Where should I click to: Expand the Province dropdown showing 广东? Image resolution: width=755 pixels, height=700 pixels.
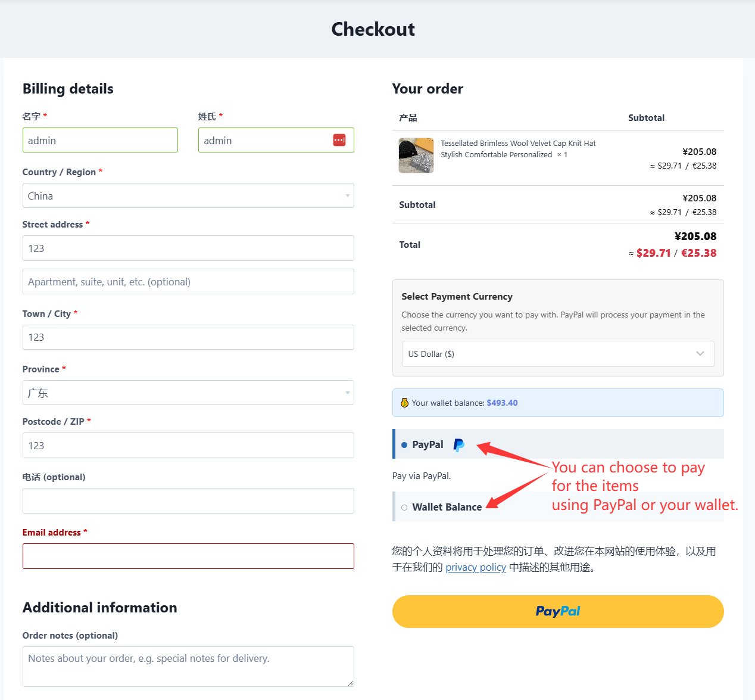(188, 393)
